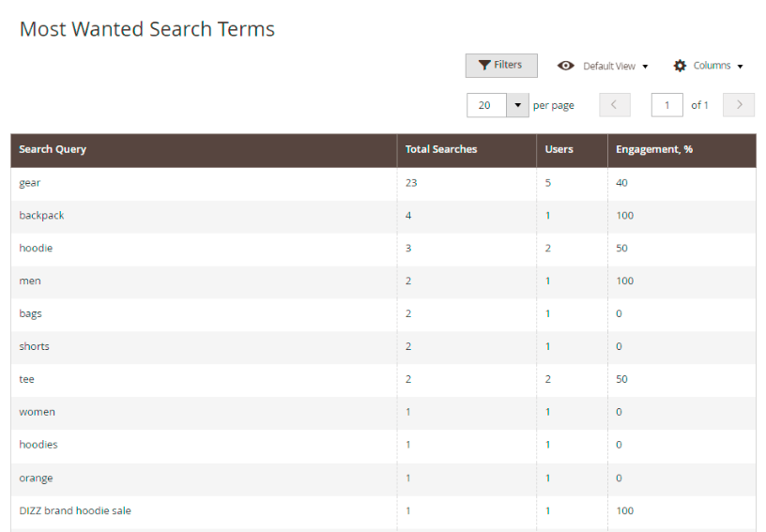Go to next page using right arrow
Screen dimensions: 766x532
[x=739, y=105]
